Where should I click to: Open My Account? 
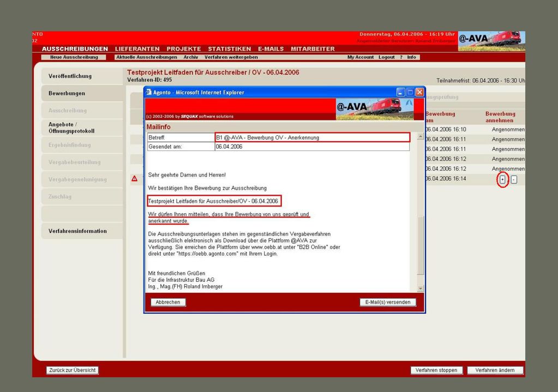(361, 57)
